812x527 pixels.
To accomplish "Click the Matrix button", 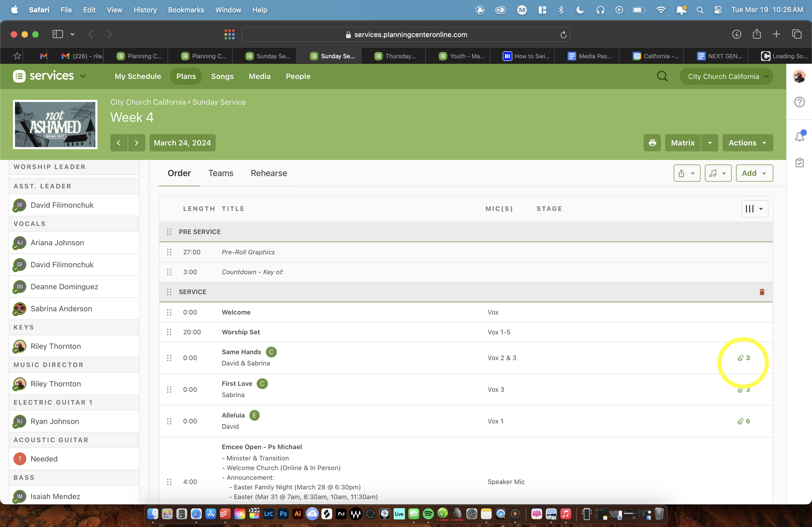I will (682, 143).
